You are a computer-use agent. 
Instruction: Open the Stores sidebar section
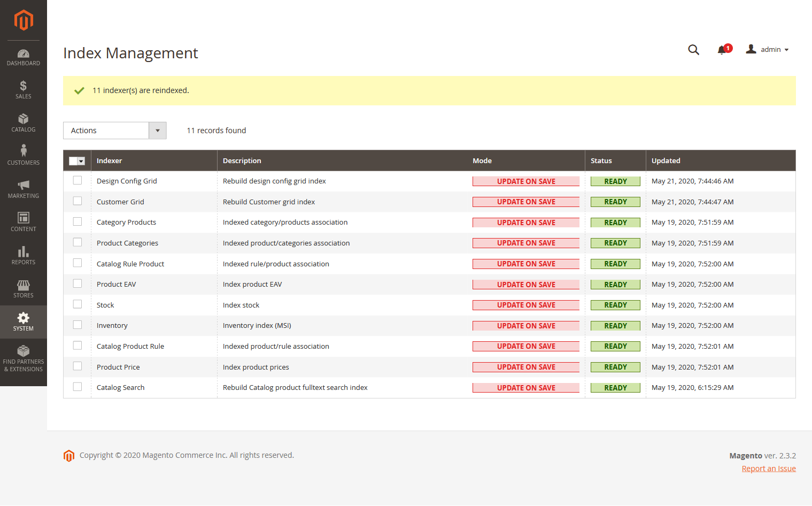[x=23, y=288]
